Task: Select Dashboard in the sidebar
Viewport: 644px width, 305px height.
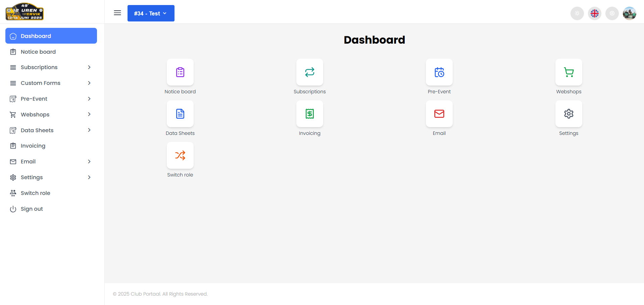Action: 51,36
